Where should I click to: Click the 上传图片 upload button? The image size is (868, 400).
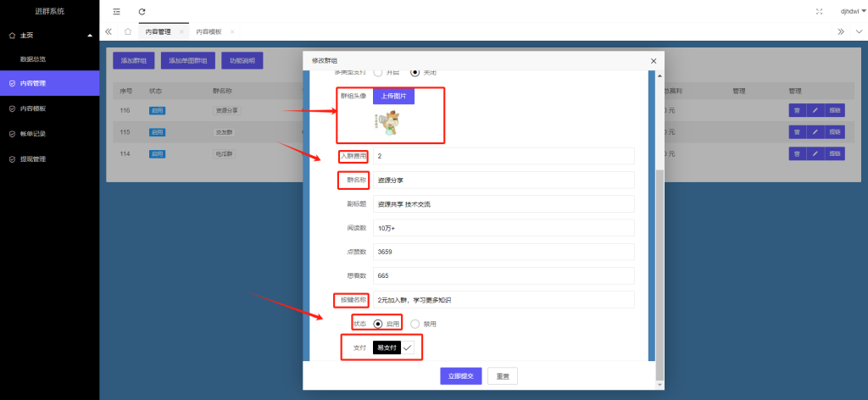[x=393, y=97]
